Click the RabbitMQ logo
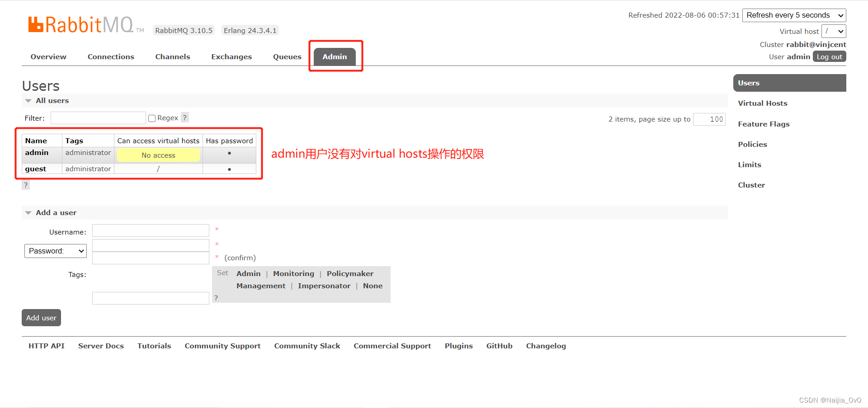868x408 pixels. 86,25
